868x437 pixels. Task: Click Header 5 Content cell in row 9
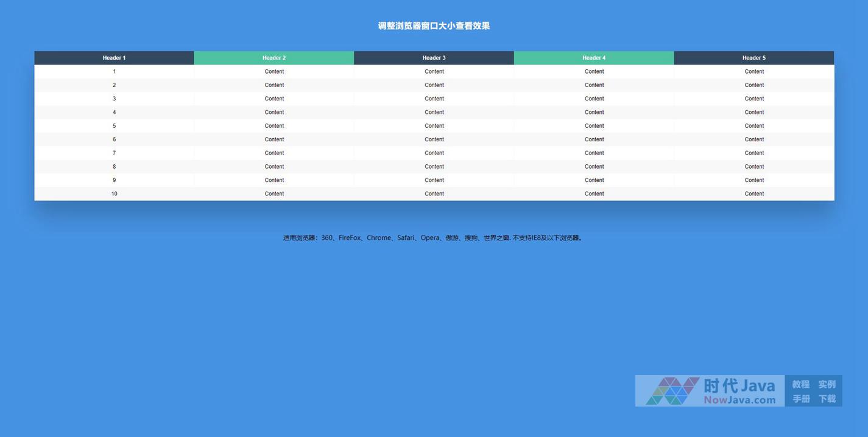[x=754, y=180]
